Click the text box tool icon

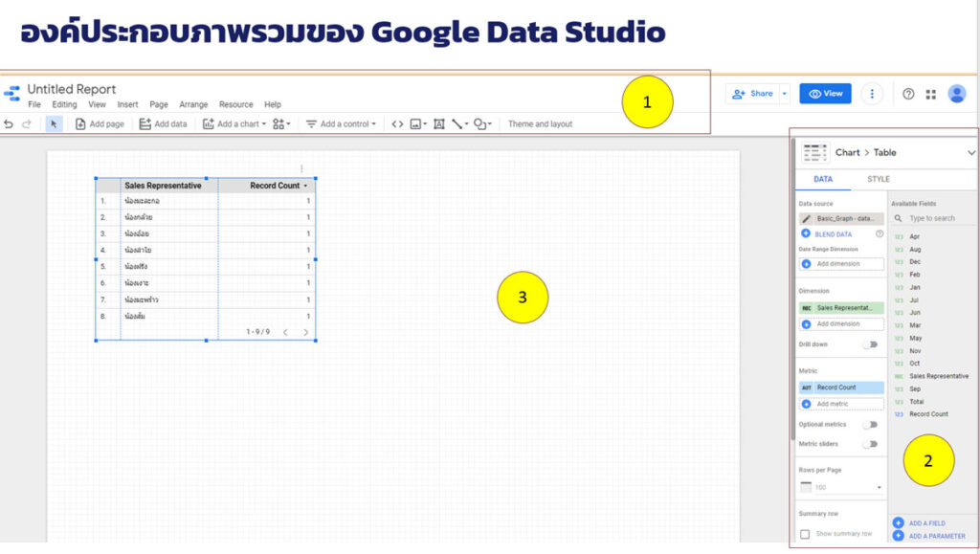point(439,124)
